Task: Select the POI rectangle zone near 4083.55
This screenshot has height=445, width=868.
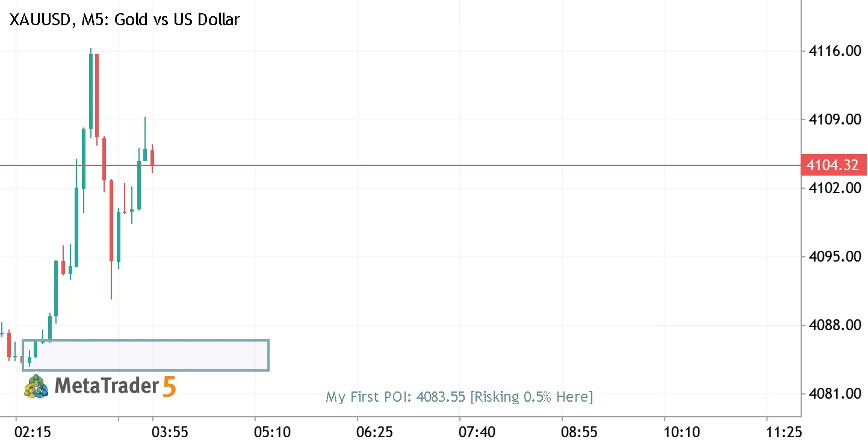Action: [146, 355]
